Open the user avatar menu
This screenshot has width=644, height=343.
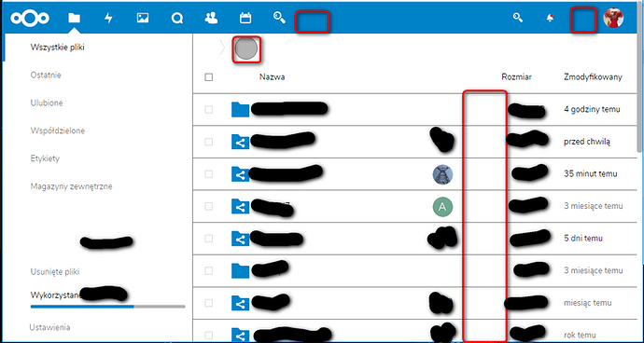click(x=613, y=18)
